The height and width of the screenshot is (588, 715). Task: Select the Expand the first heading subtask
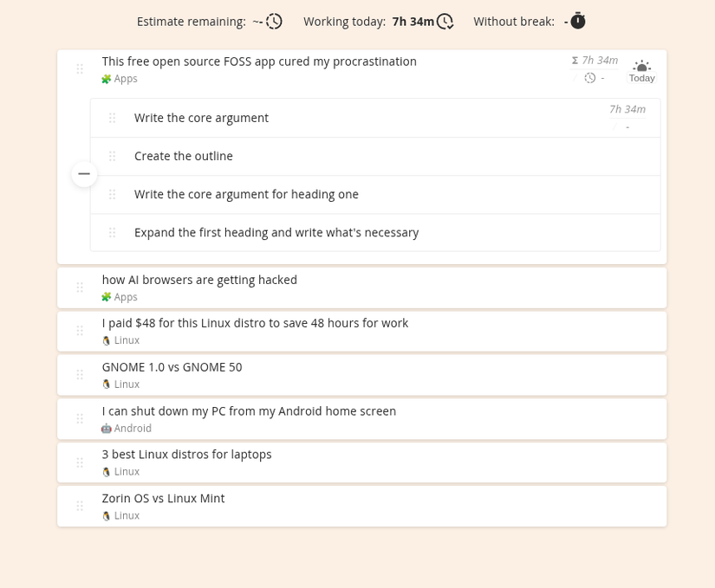tap(276, 232)
